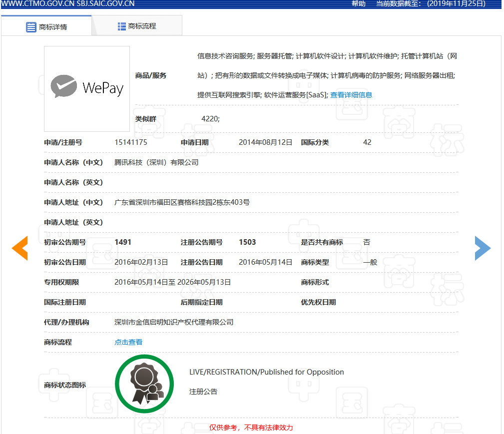The height and width of the screenshot is (434, 504).
Task: Click the 国际注册日期 label
Action: (65, 302)
